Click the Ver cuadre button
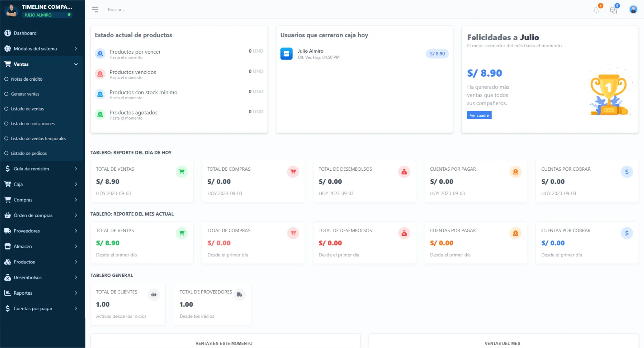The width and height of the screenshot is (644, 348). tap(479, 116)
